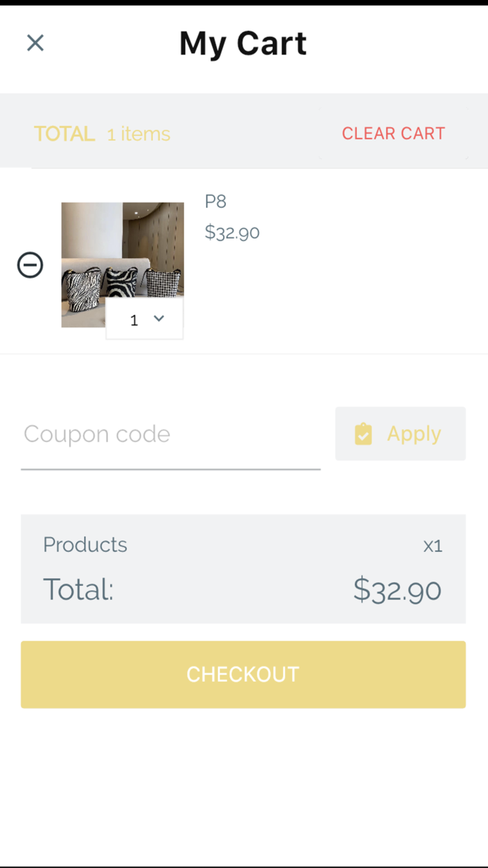Proceed with the CHECKOUT button
This screenshot has height=868, width=488.
pyautogui.click(x=243, y=674)
